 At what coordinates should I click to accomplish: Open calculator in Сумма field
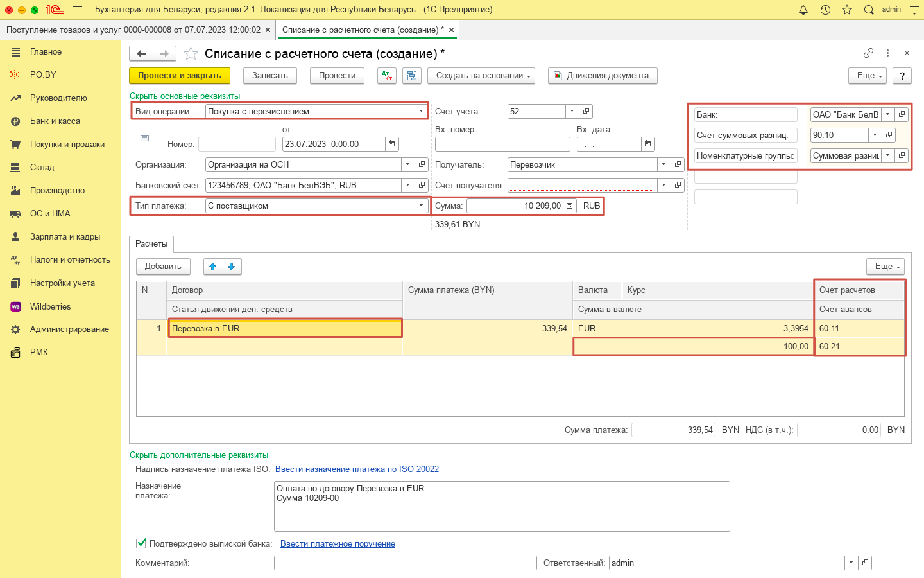(x=569, y=206)
